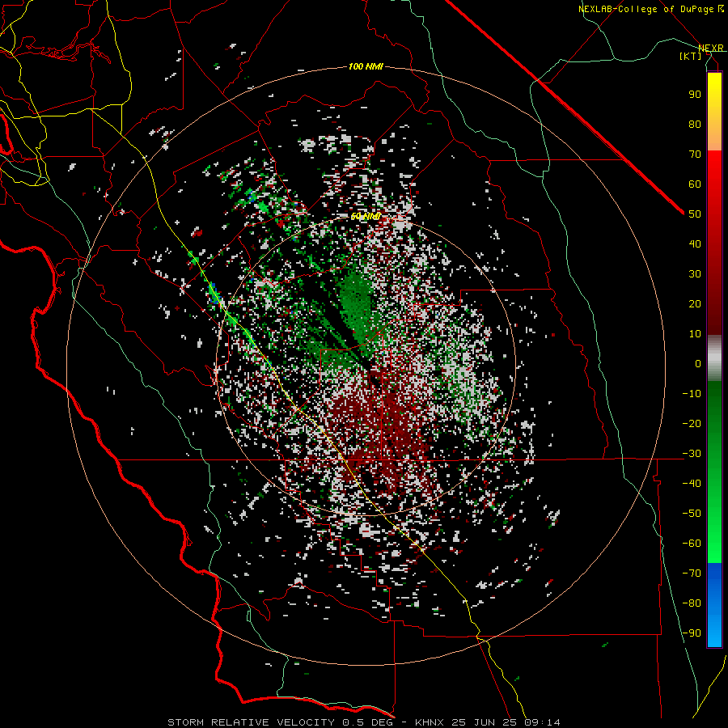Click the 0.5 DEG elevation text

366,722
